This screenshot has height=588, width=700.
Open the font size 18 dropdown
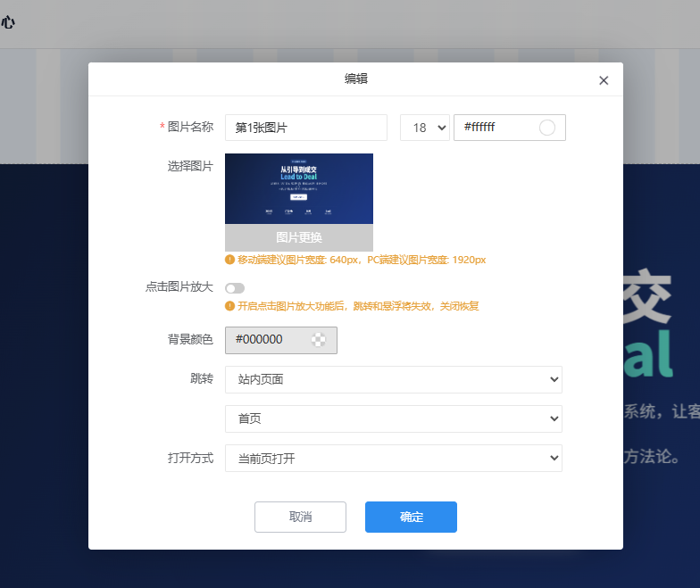click(x=425, y=128)
